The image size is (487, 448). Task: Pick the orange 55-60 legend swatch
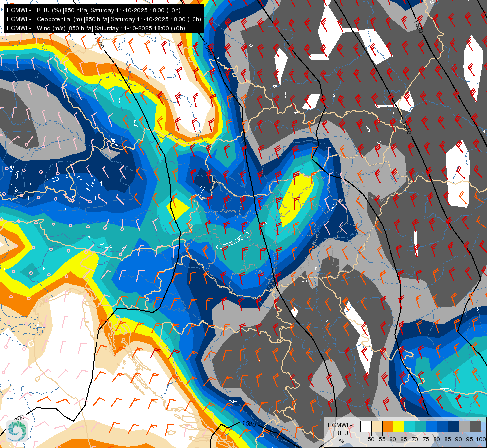[x=388, y=427]
